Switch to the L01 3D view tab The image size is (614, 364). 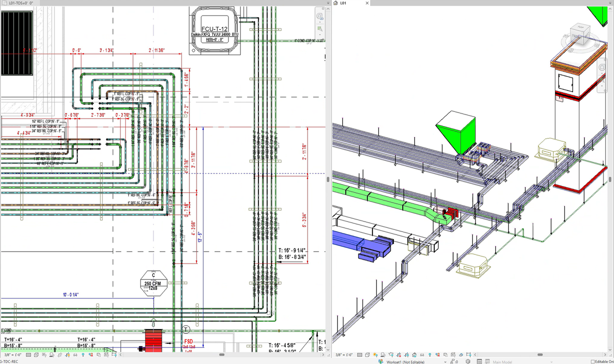343,3
